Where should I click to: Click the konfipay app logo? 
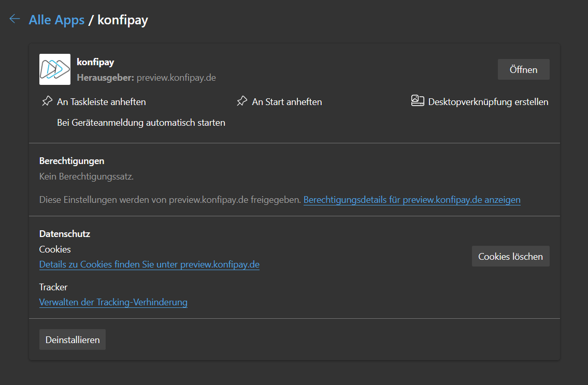55,69
